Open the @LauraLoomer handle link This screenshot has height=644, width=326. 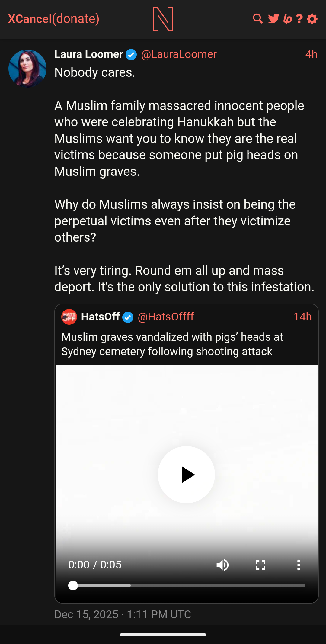tap(179, 54)
